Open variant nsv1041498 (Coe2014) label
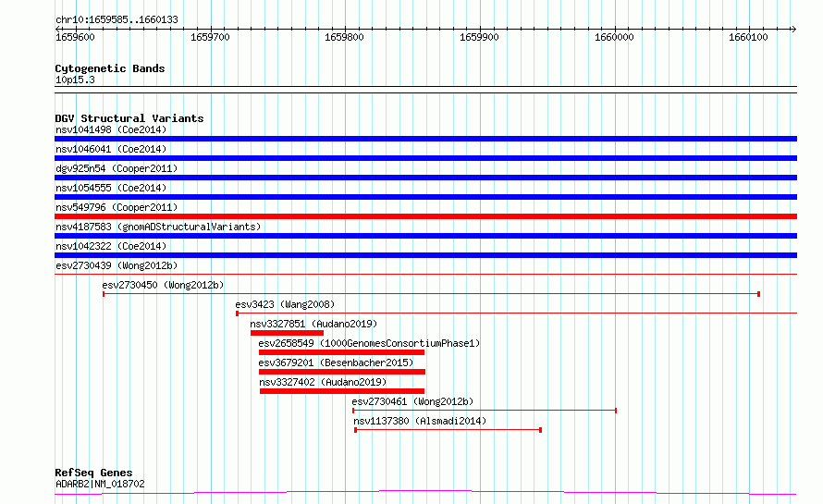The height and width of the screenshot is (504, 823). click(111, 129)
